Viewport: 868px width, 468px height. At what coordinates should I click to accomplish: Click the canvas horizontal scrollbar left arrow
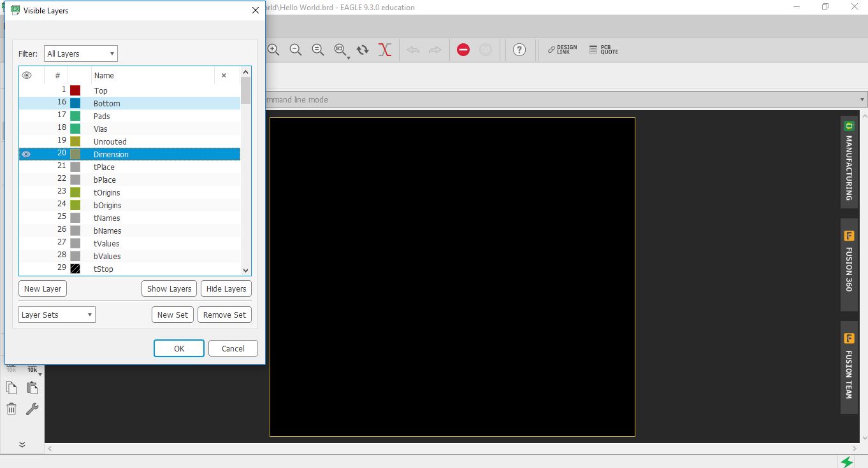50,449
